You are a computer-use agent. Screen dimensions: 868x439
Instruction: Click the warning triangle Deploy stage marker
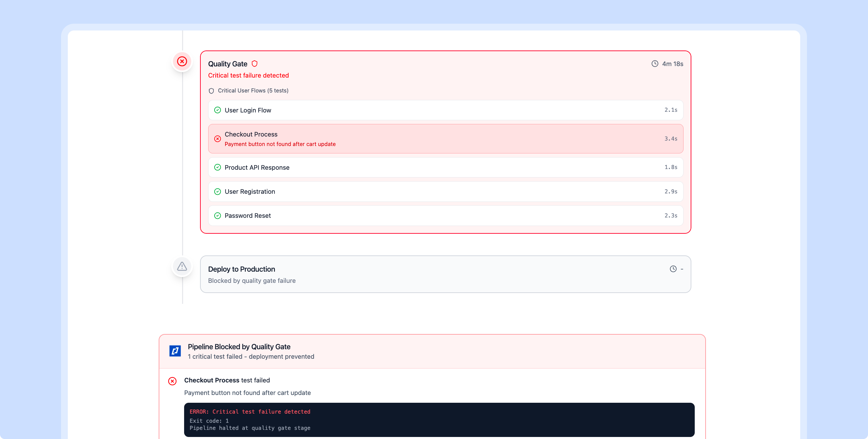tap(182, 267)
